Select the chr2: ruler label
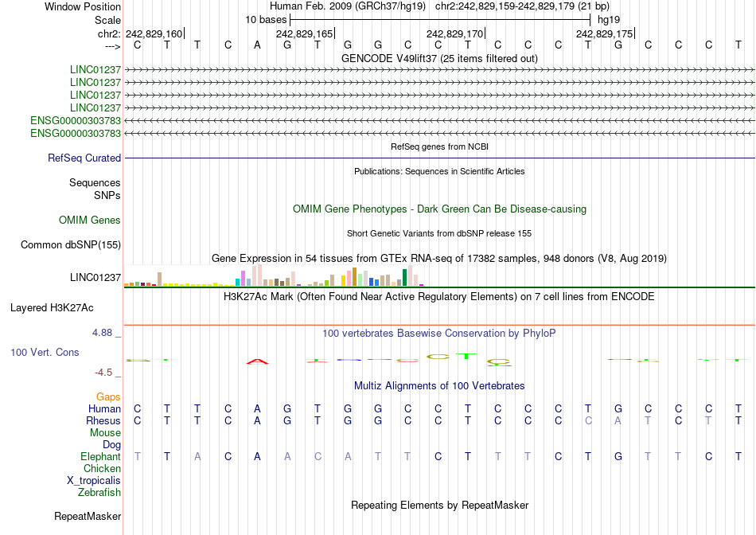 tap(109, 33)
